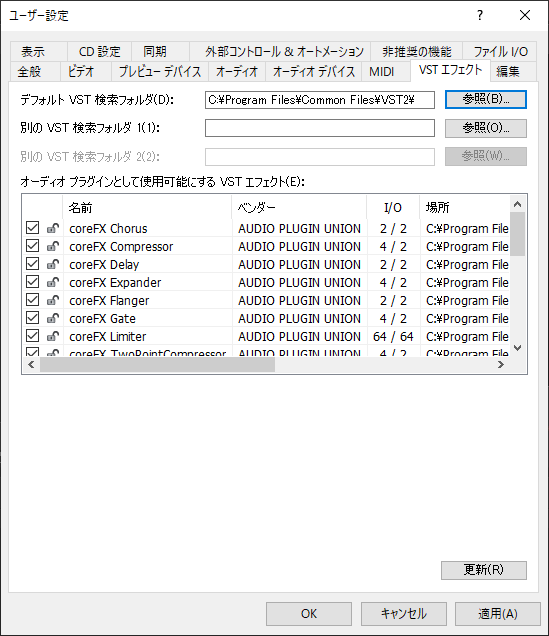Click the 更新(R) refresh button

click(484, 570)
